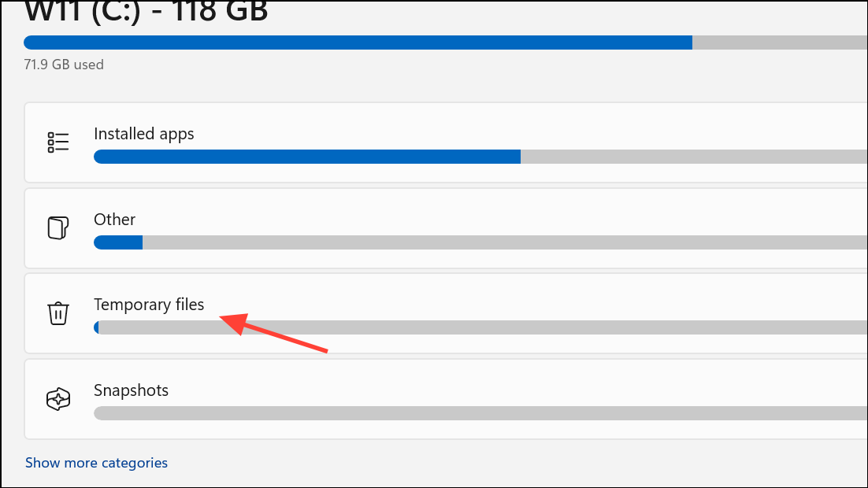The image size is (868, 488).
Task: Click the gray unused part of Installed apps bar
Action: [694, 157]
